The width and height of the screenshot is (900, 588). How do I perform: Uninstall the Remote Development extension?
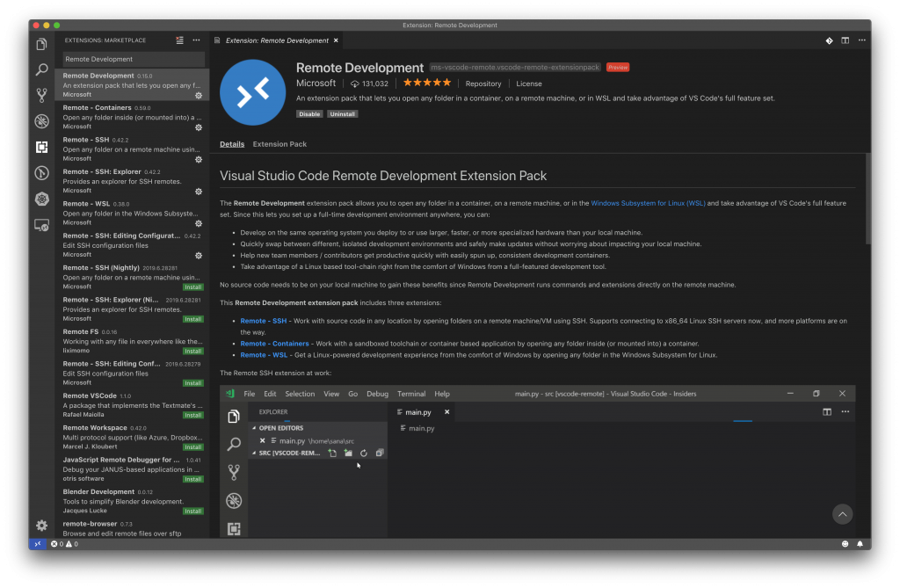click(342, 113)
